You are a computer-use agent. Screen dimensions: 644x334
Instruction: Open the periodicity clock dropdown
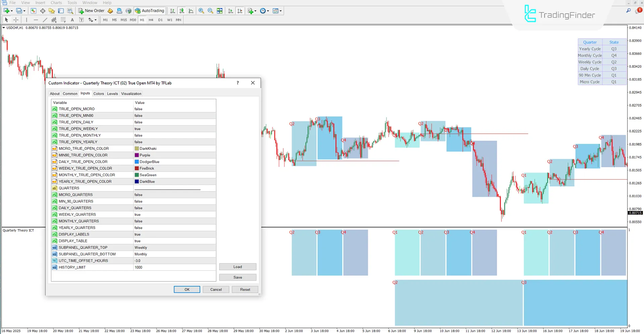[264, 11]
